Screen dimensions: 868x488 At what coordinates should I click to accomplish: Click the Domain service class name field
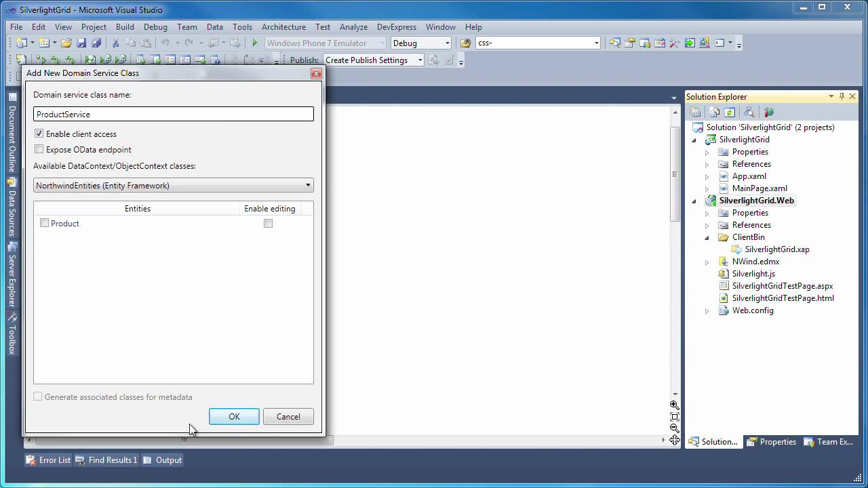(174, 114)
